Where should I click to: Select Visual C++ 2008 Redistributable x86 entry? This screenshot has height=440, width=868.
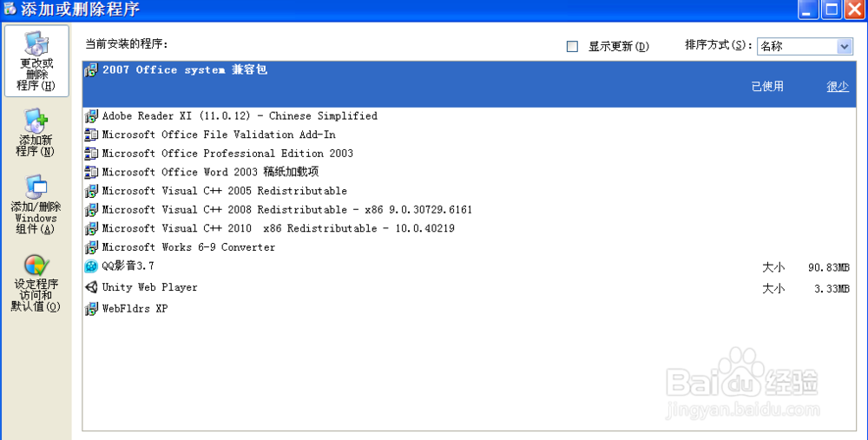[469, 210]
